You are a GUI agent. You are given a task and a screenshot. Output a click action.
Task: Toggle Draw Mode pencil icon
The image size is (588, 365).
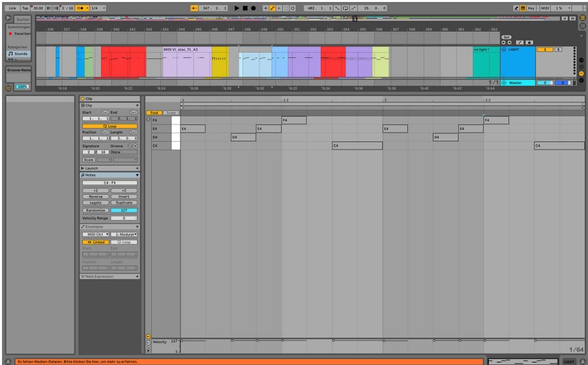516,8
